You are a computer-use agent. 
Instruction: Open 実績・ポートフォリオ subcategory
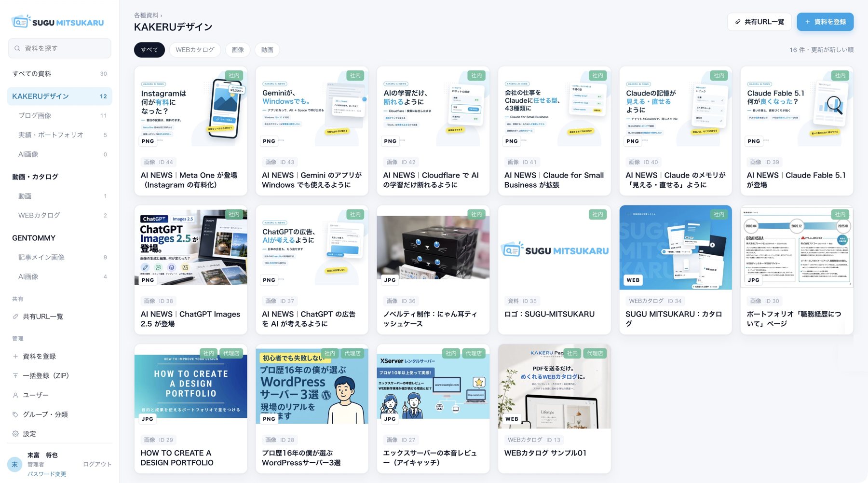click(x=60, y=135)
